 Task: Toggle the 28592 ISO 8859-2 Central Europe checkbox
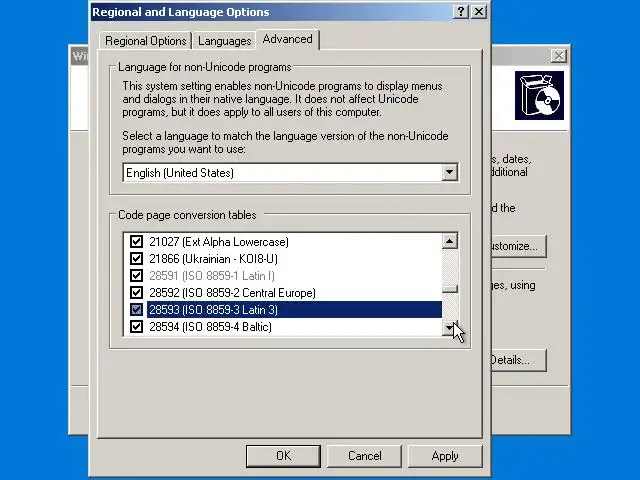point(136,293)
